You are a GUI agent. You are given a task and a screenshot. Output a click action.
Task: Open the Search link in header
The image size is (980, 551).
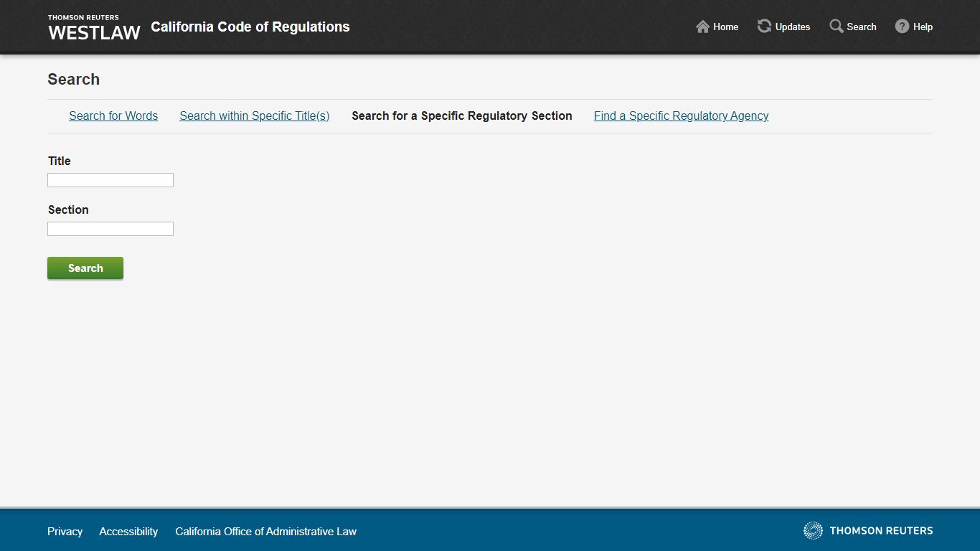click(862, 27)
